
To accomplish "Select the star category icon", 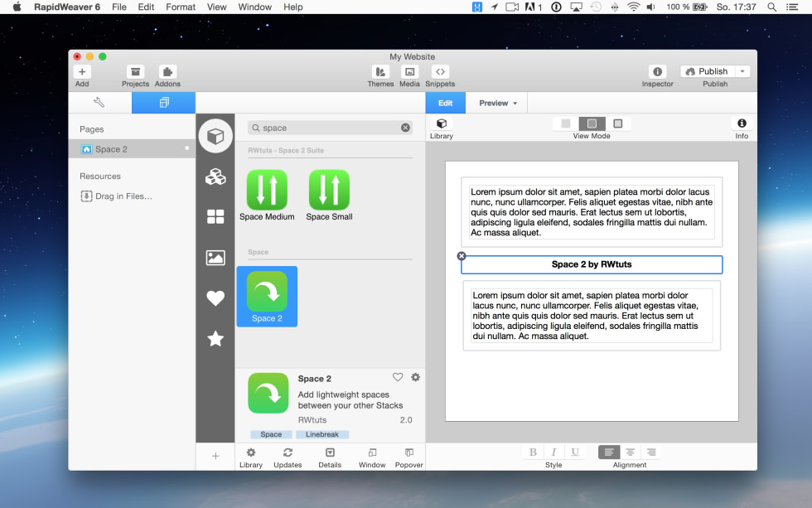I will pyautogui.click(x=215, y=339).
